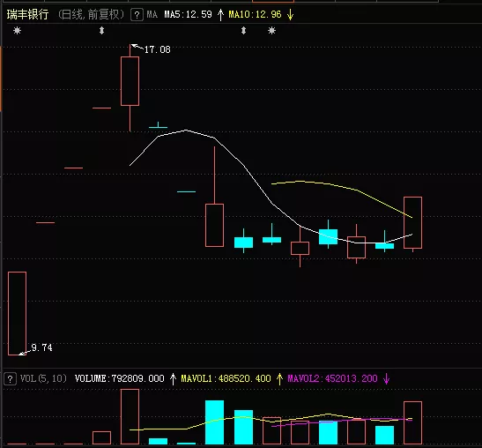Image resolution: width=482 pixels, height=448 pixels.
Task: Click the white MA5 line at its peak
Action: coord(186,131)
